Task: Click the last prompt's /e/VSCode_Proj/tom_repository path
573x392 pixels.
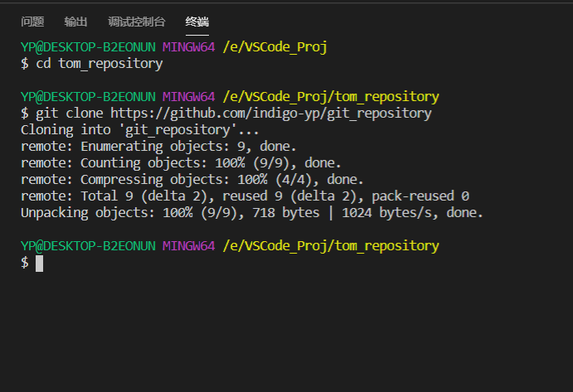Action: [x=330, y=246]
